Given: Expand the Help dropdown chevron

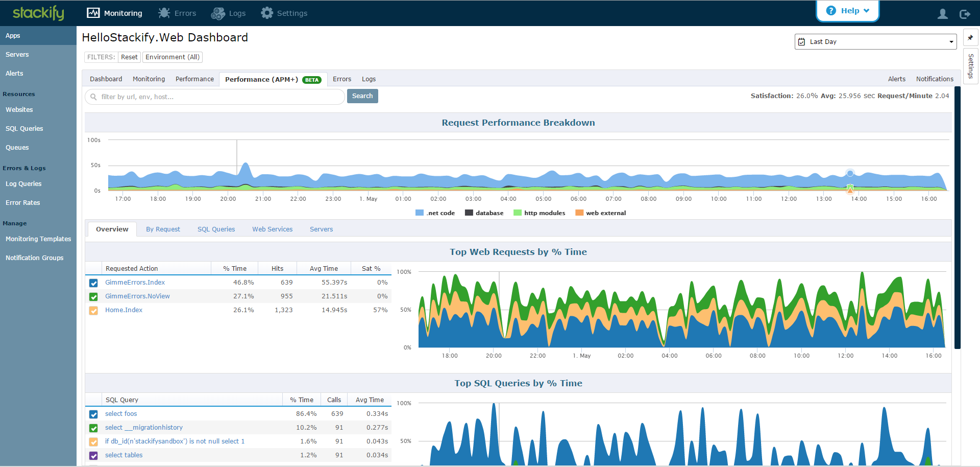Looking at the screenshot, I should click(867, 11).
